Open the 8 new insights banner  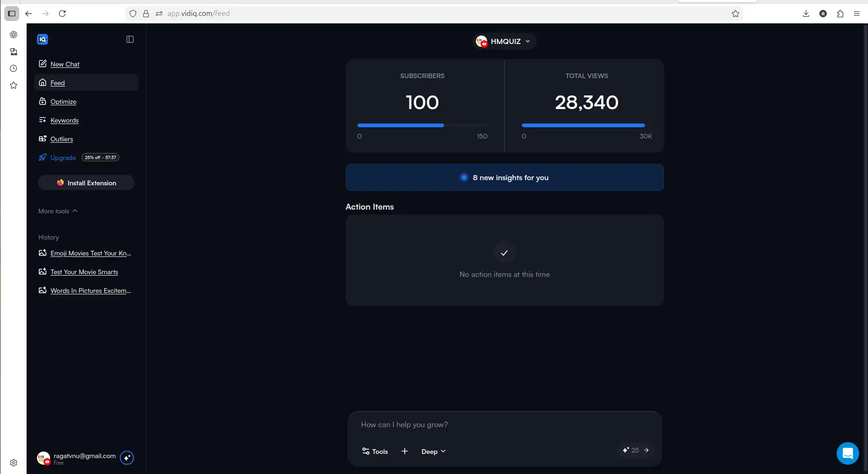tap(504, 177)
